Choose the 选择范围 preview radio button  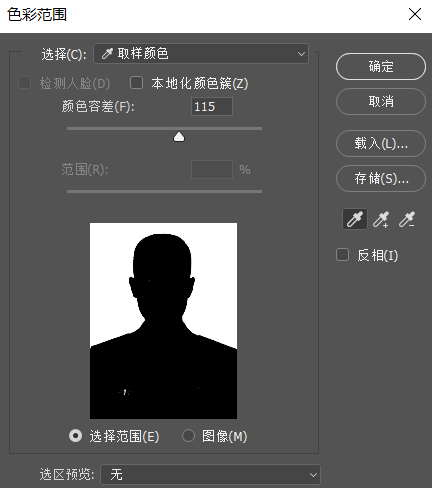click(x=75, y=436)
